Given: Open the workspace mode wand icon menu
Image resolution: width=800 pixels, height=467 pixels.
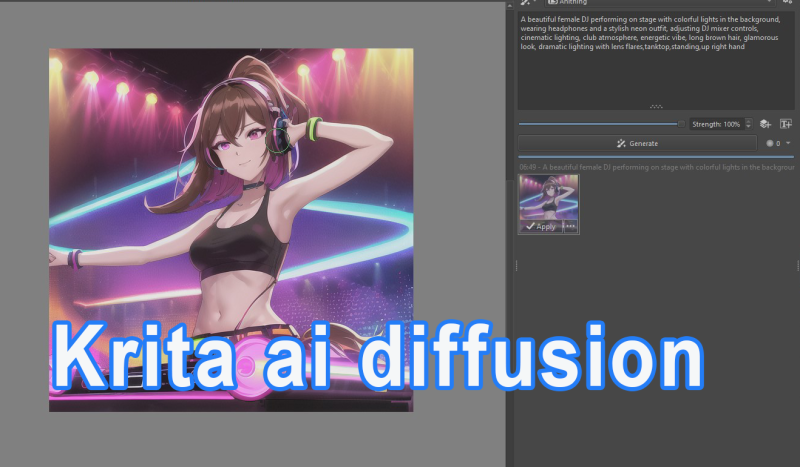Looking at the screenshot, I should point(528,3).
